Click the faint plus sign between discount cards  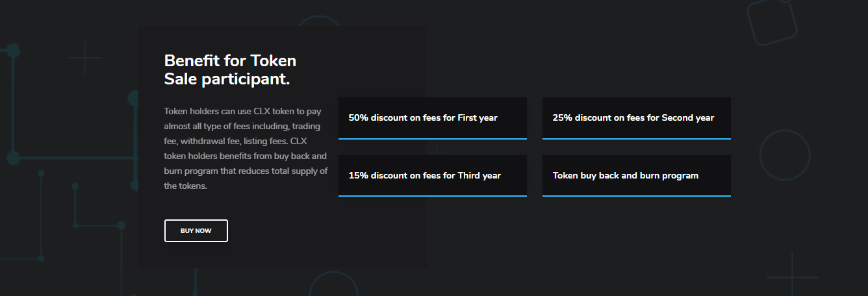[437, 151]
